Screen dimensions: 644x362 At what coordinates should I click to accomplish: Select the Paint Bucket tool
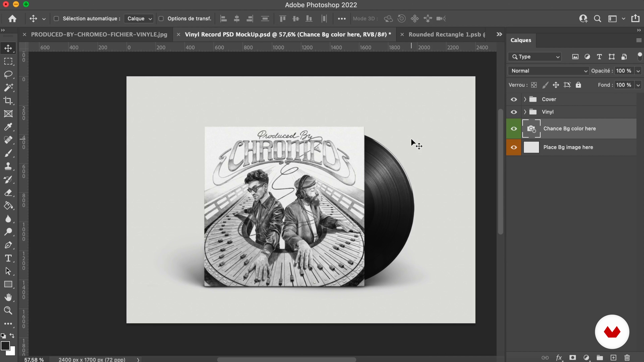click(8, 206)
